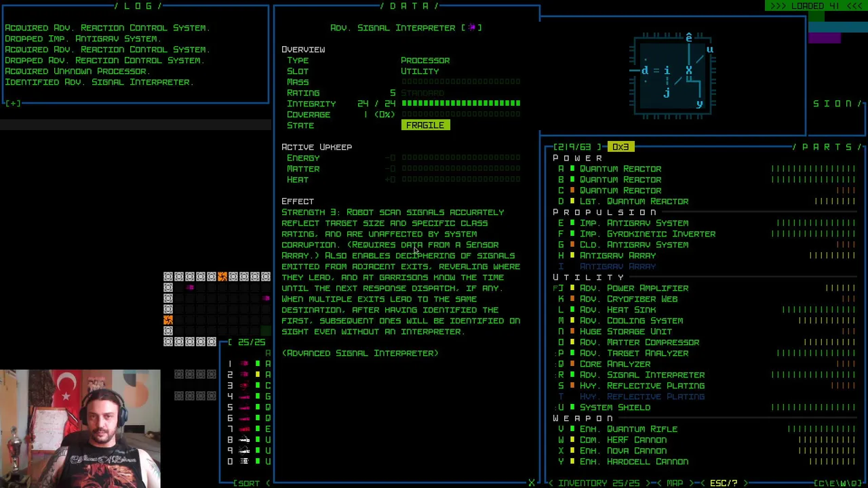The image size is (868, 488).
Task: Click the Integrity 24 / 24 bar
Action: pos(461,104)
